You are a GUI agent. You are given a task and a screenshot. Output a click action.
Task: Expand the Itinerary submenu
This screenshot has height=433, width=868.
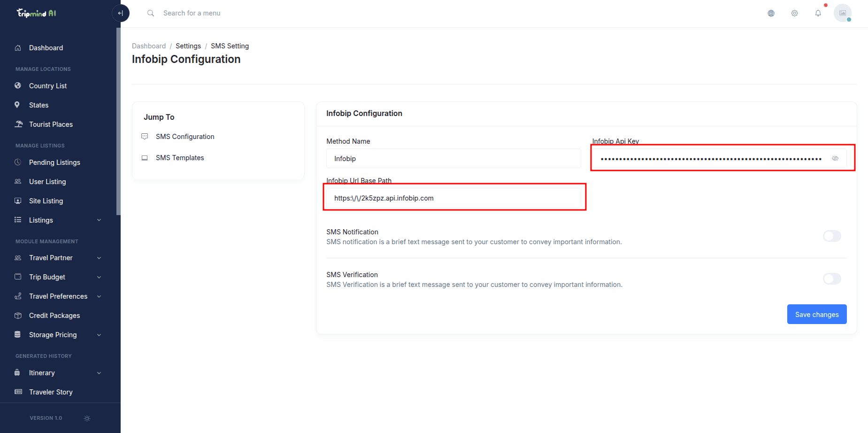click(x=99, y=373)
